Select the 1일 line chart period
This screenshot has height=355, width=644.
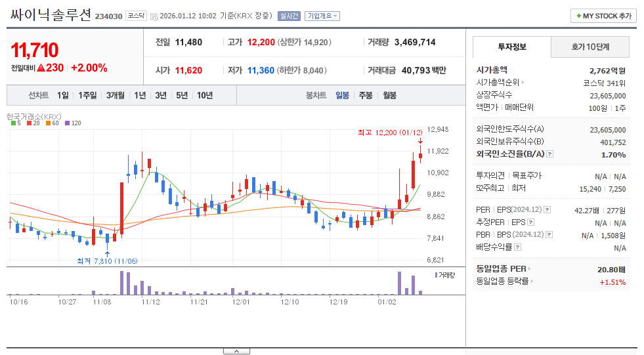(x=63, y=95)
